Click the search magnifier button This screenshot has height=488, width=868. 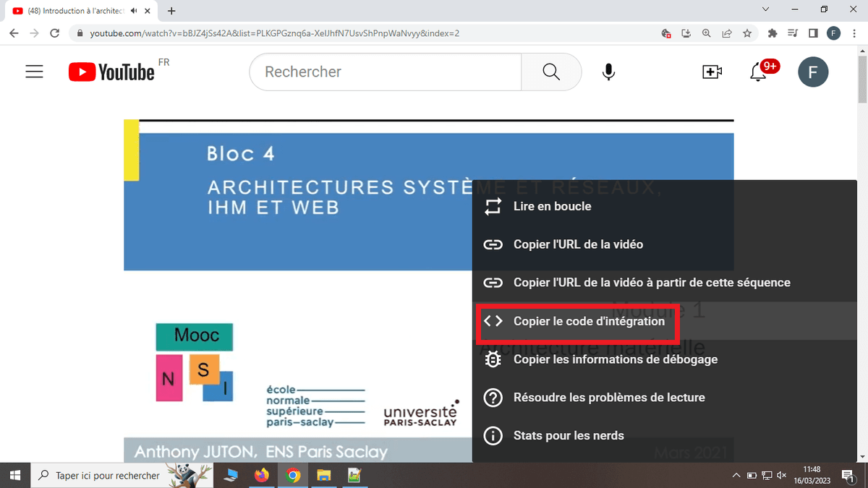point(550,72)
